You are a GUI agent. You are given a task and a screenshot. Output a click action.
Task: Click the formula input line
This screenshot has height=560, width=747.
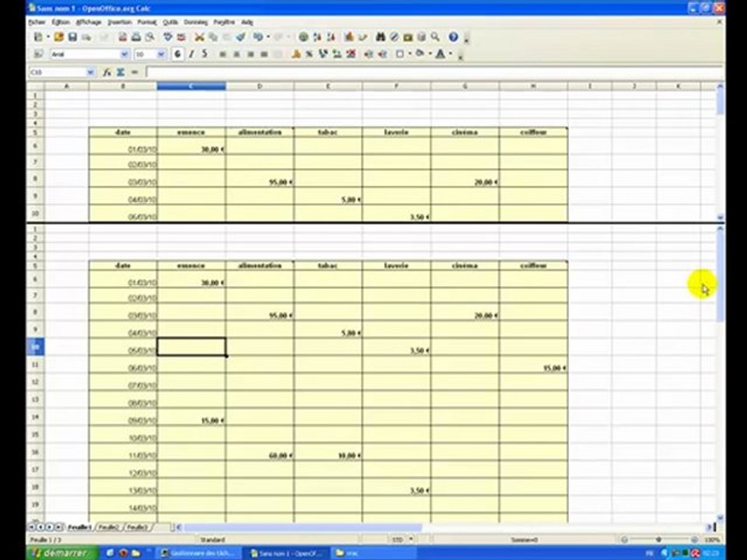(x=434, y=72)
